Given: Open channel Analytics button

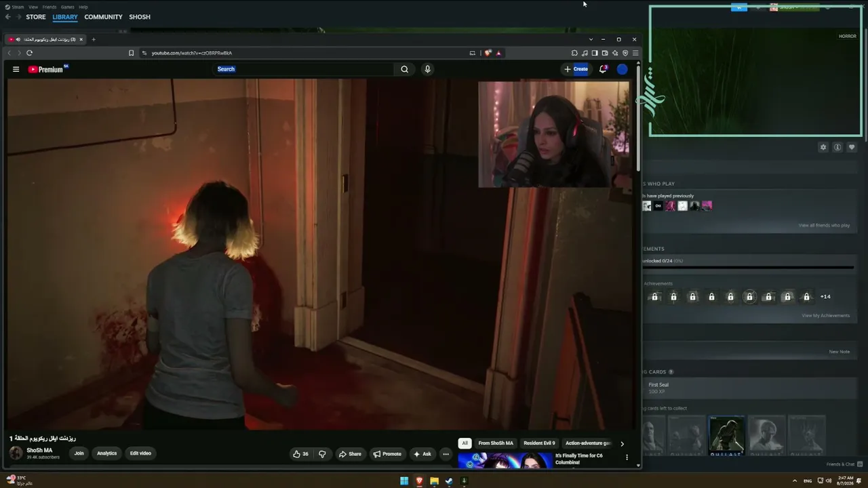Looking at the screenshot, I should [x=106, y=453].
